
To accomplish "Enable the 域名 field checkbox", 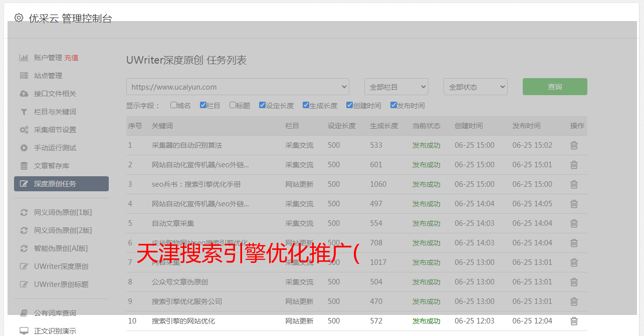I will click(x=173, y=105).
